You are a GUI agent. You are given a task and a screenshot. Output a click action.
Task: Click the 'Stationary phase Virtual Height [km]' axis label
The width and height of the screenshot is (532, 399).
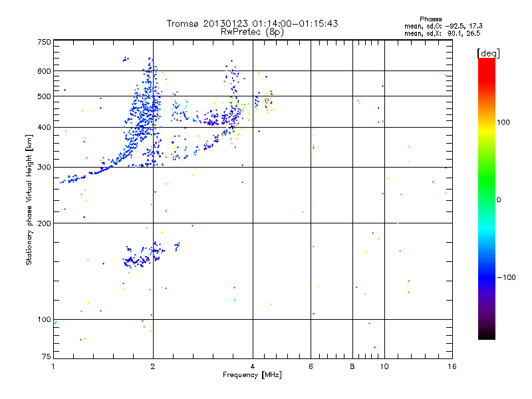[29, 199]
